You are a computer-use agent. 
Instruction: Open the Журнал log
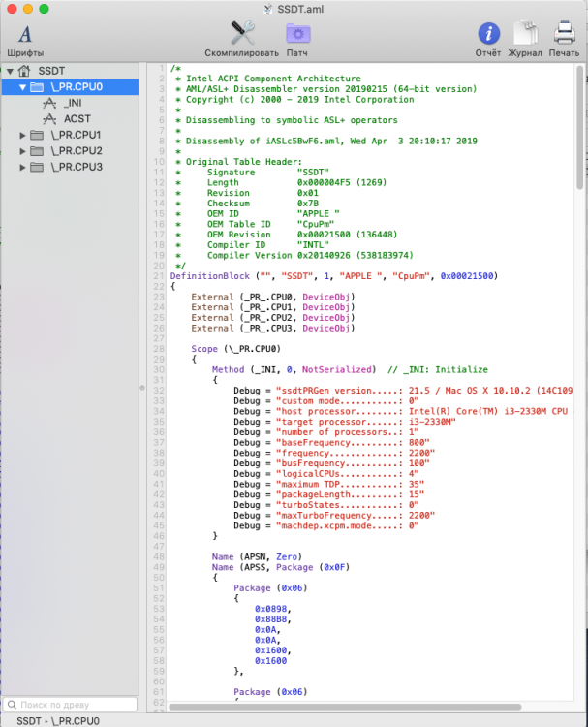pyautogui.click(x=525, y=33)
